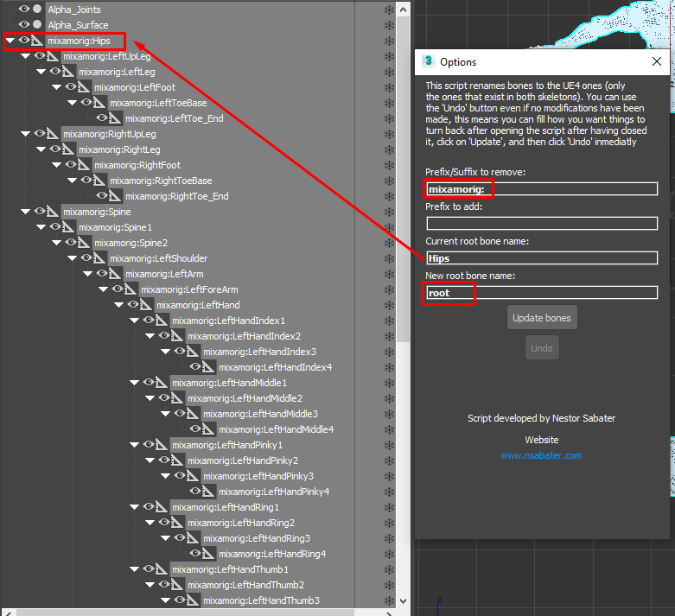Image resolution: width=675 pixels, height=616 pixels.
Task: Click the sphere icon of Alpha_Surface
Action: [x=37, y=24]
